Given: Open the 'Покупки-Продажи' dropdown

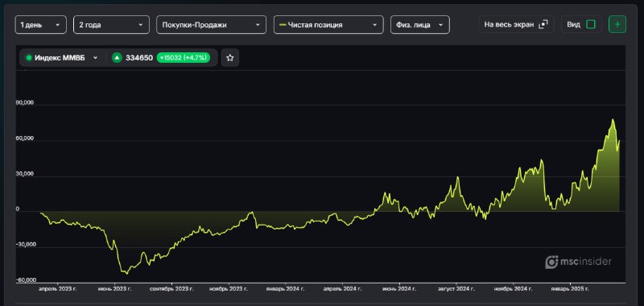Looking at the screenshot, I should [211, 25].
